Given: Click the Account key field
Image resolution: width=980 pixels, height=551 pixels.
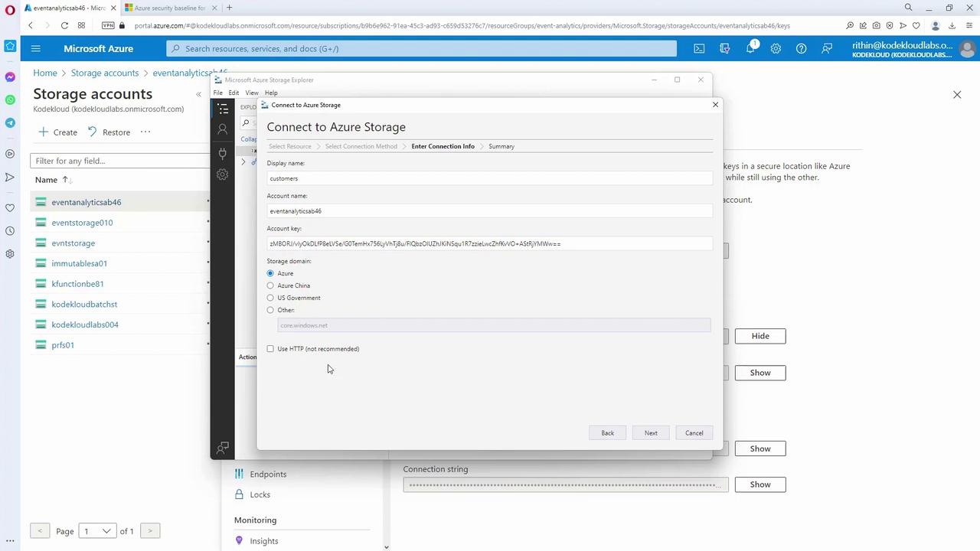Looking at the screenshot, I should (x=489, y=243).
